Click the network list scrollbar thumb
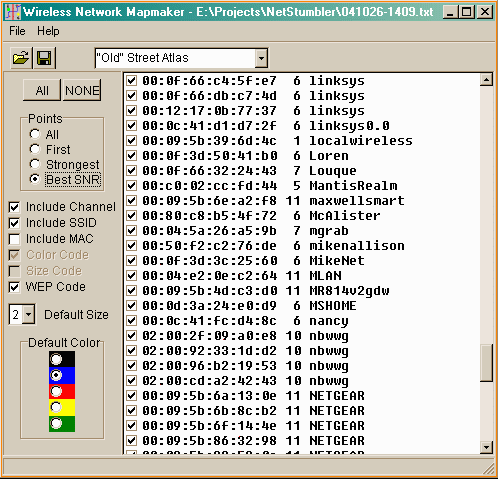Screen dimensions: 498x479 pos(486,363)
